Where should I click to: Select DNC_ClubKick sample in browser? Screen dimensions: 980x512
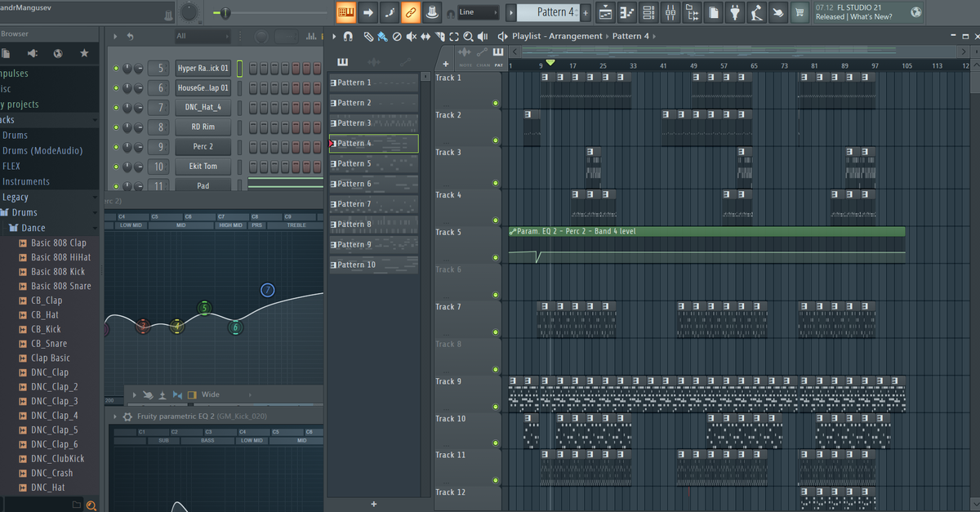coord(57,459)
